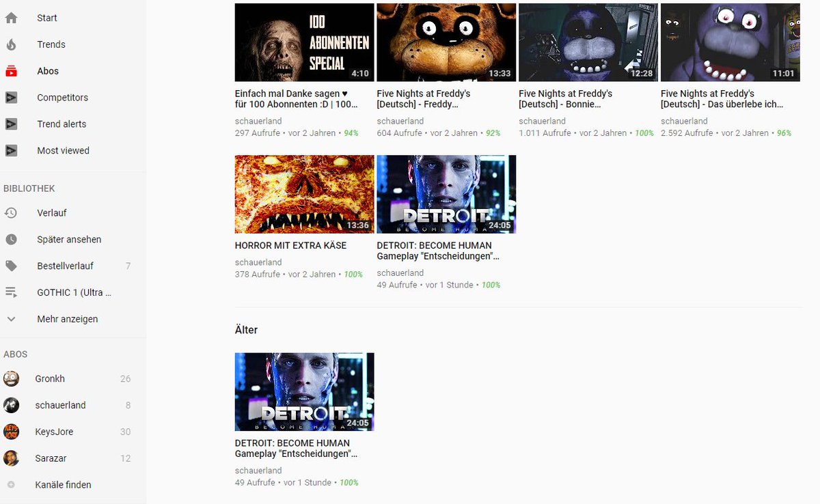Click the KeysJore channel avatar

click(11, 432)
